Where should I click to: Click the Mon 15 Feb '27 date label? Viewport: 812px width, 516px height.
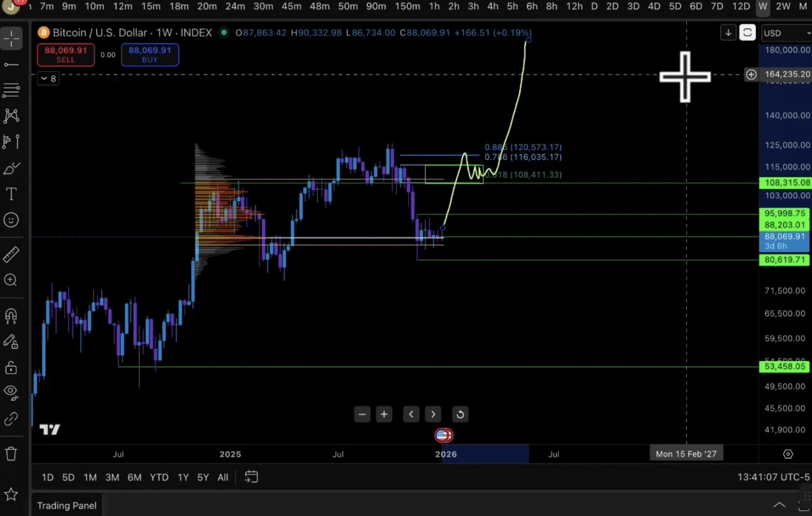686,454
